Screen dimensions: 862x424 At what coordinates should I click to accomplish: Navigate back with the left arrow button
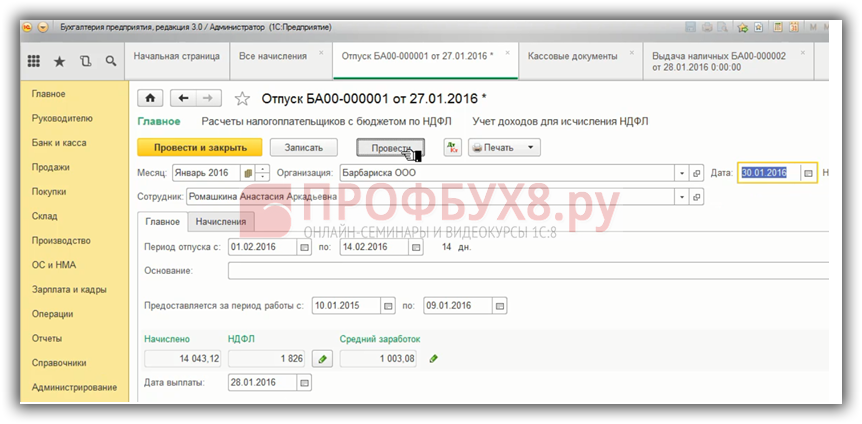pyautogui.click(x=184, y=98)
